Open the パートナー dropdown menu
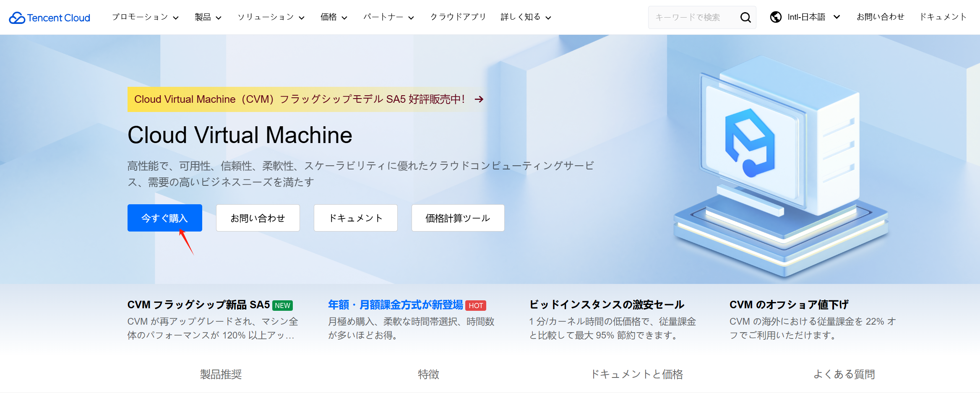 [x=388, y=17]
